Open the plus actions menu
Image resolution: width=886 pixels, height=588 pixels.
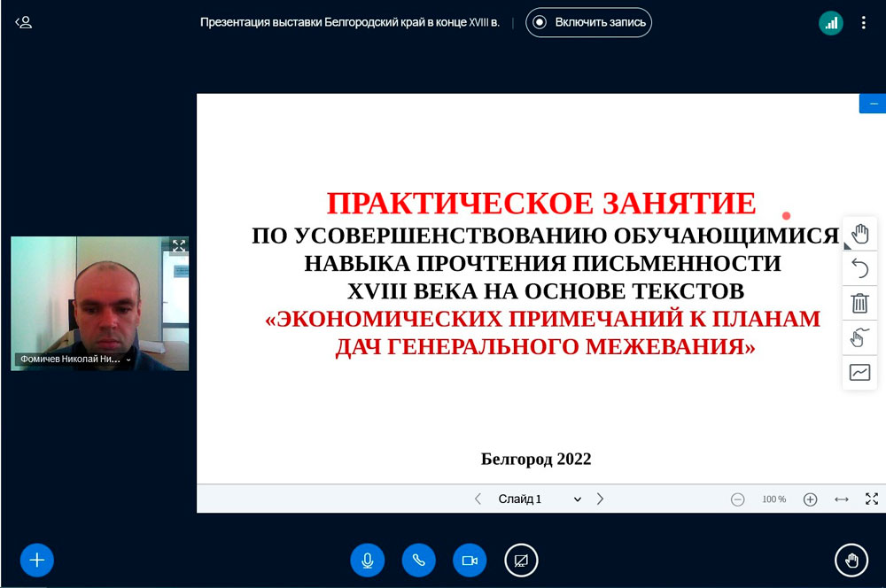pos(37,560)
